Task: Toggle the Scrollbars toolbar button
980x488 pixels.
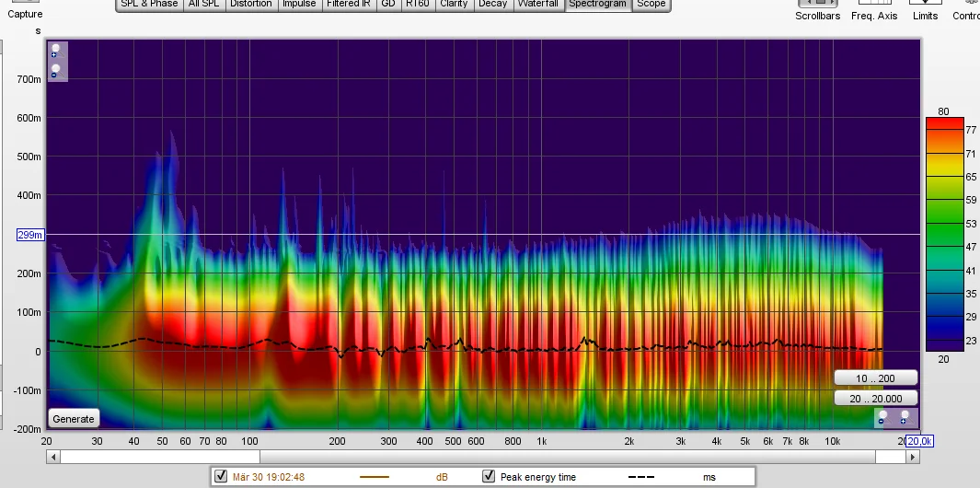Action: coord(817,10)
